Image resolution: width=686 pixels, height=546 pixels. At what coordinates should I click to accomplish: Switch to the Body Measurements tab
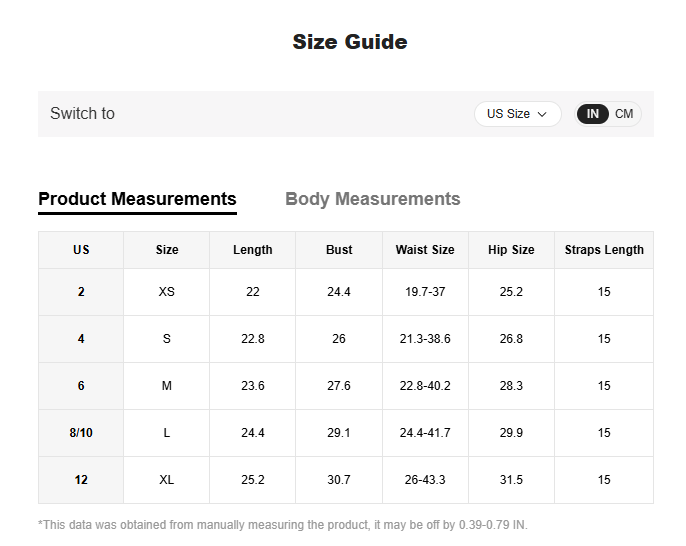pos(372,199)
